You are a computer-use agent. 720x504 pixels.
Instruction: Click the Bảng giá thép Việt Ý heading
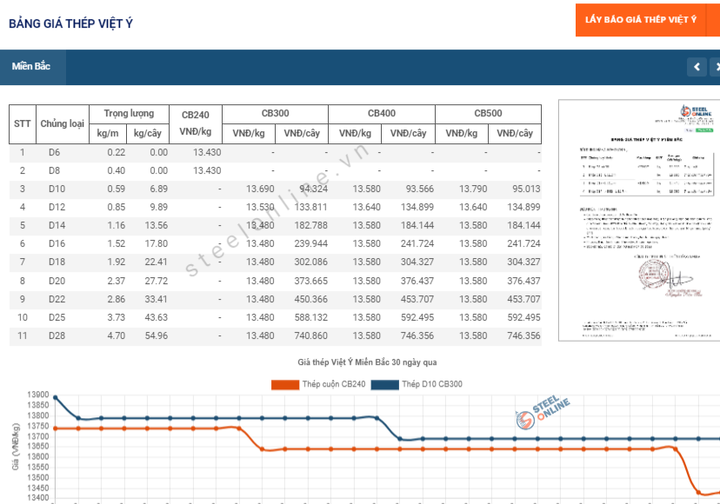pyautogui.click(x=71, y=23)
